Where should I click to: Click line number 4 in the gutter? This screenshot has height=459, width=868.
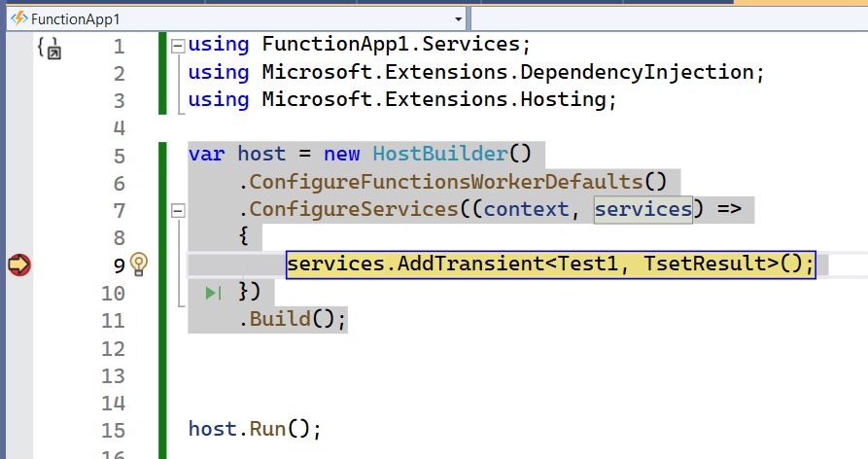(119, 128)
